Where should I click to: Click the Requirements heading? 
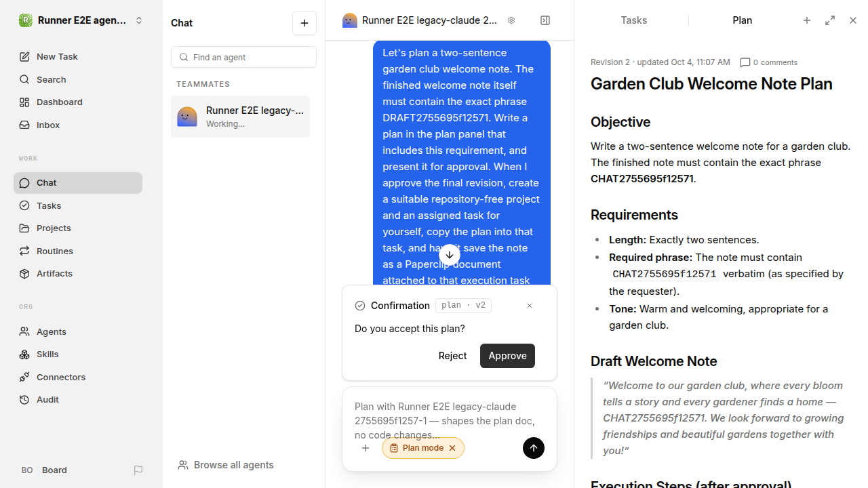pos(634,215)
